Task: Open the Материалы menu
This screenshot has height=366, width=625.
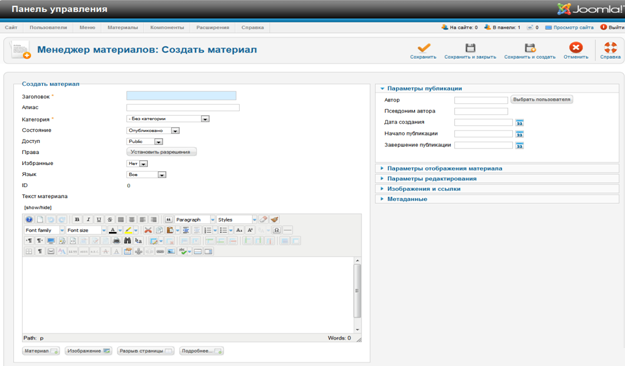Action: coord(122,28)
